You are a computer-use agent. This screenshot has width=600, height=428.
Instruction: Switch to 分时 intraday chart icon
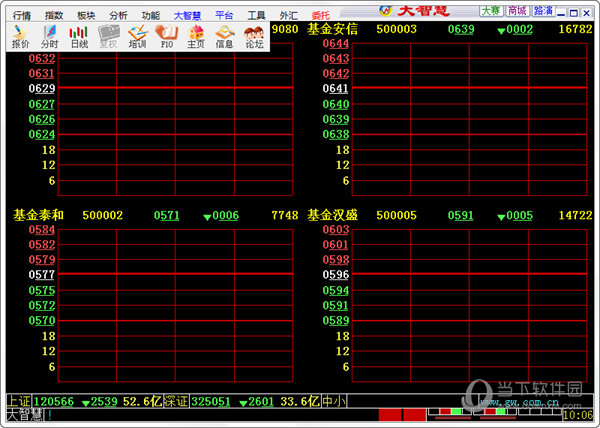tap(49, 37)
